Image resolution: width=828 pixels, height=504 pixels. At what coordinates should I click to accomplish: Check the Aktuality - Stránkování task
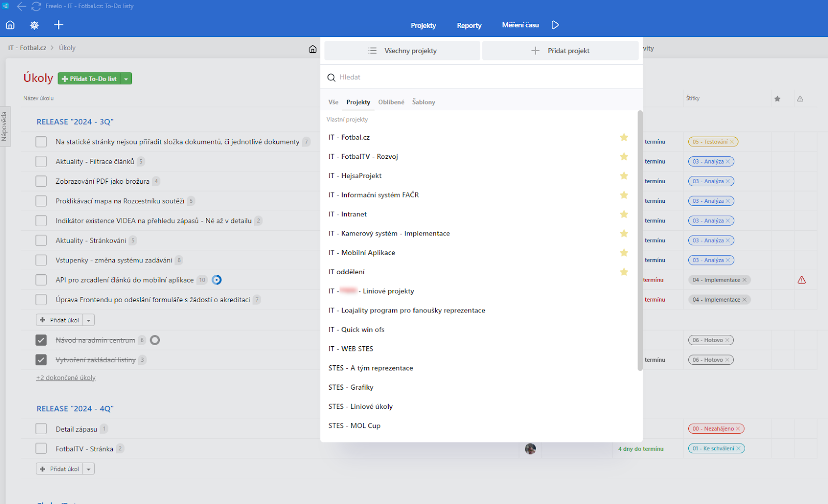click(41, 241)
